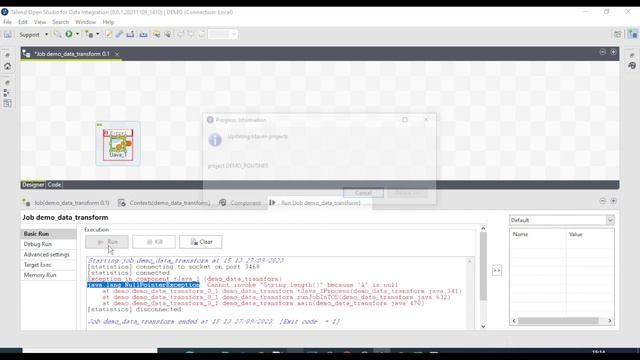Click Cancel in the Progress Information dialog
The width and height of the screenshot is (640, 360).
pos(363,193)
